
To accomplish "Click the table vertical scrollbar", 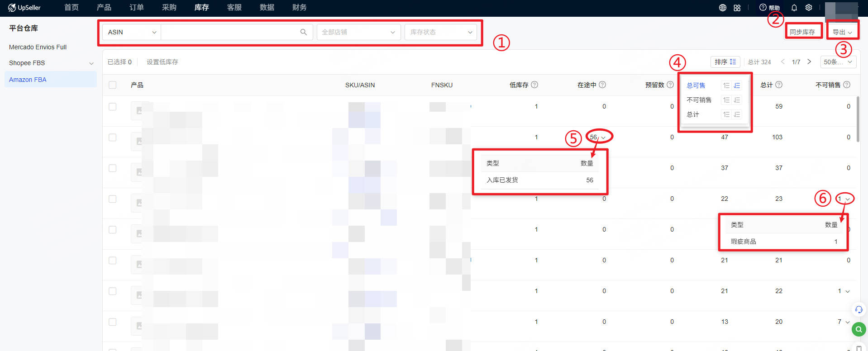I will [858, 119].
